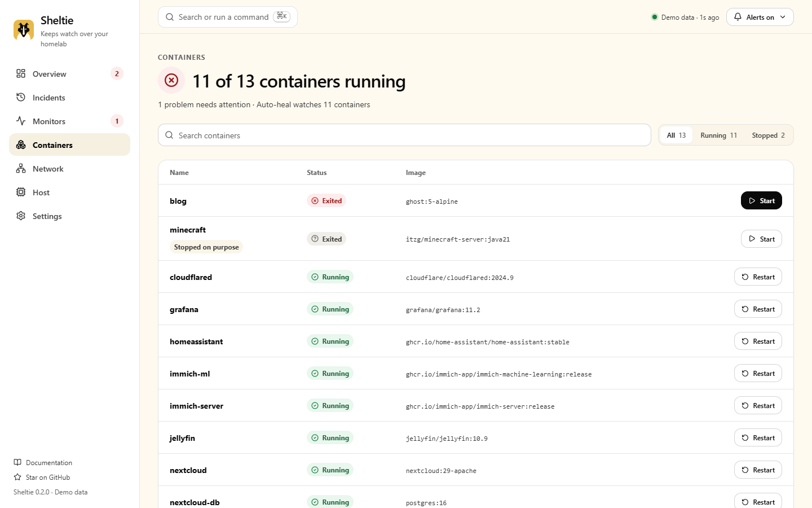Click the Monitors pulse icon
This screenshot has height=508, width=812.
(x=21, y=121)
